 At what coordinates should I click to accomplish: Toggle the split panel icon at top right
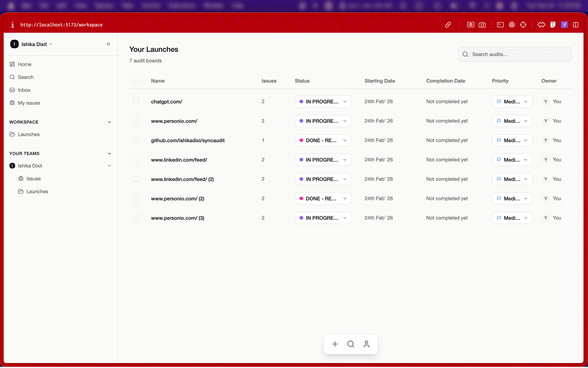click(576, 25)
